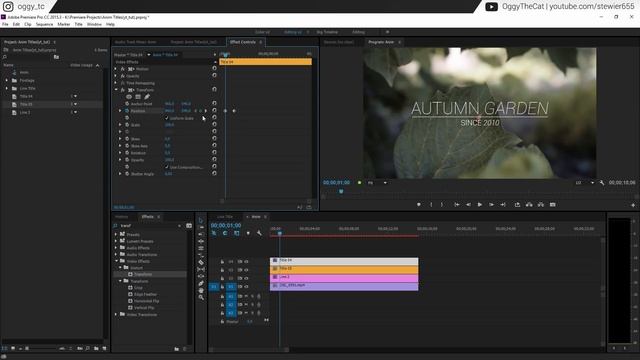Click the new bin folder icon in Project panel

click(96, 349)
